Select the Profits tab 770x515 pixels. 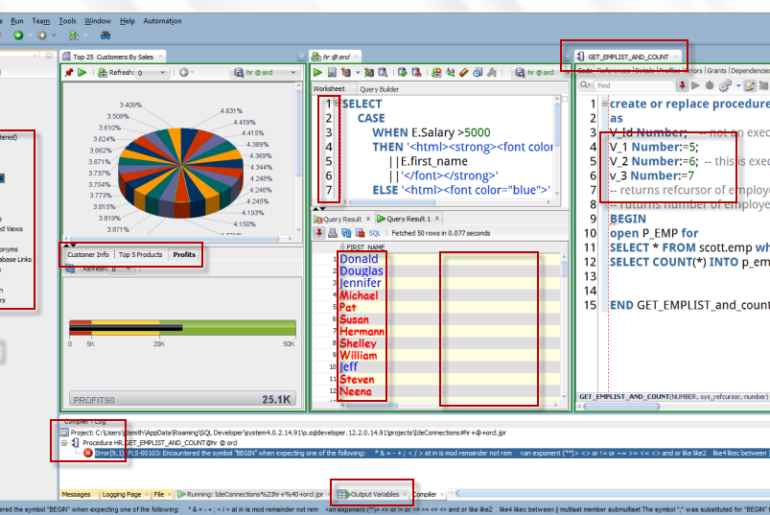pyautogui.click(x=184, y=254)
